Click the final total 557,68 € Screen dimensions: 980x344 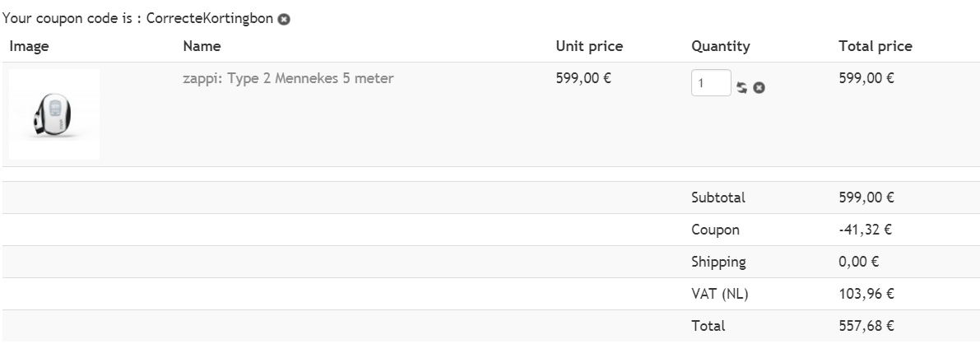coord(866,326)
